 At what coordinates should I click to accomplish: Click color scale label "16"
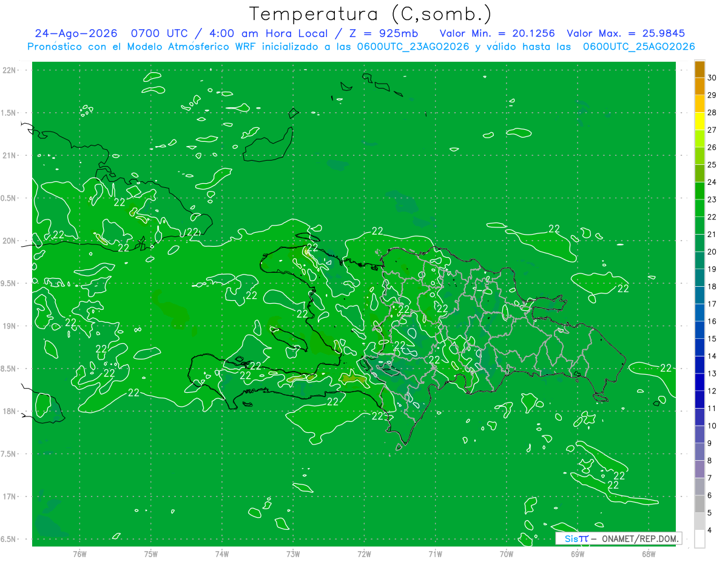click(712, 321)
